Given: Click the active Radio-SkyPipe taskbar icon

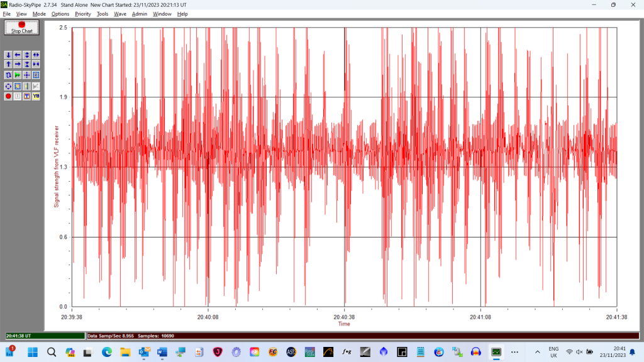Looking at the screenshot, I should click(496, 352).
